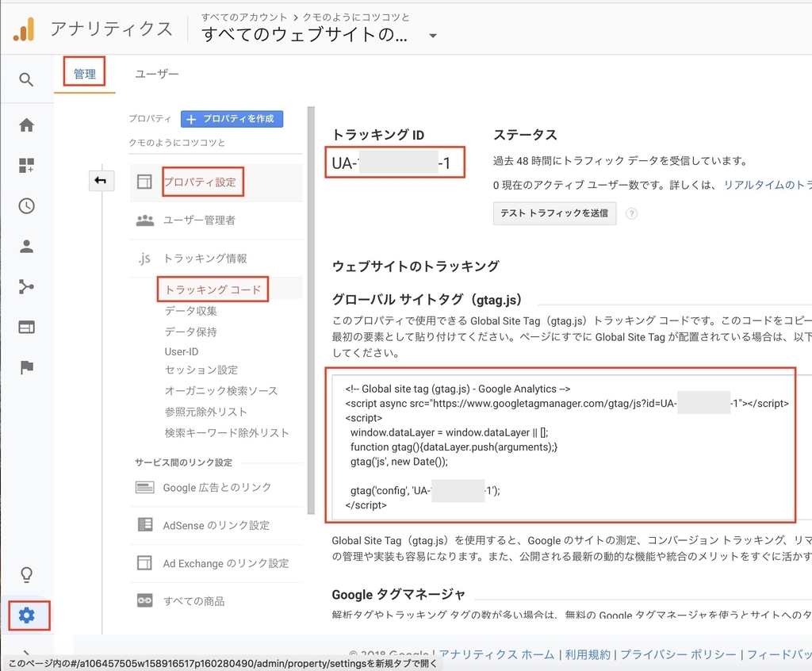
Task: Open Ad Exchange のリンク設定 item
Action: pyautogui.click(x=226, y=563)
